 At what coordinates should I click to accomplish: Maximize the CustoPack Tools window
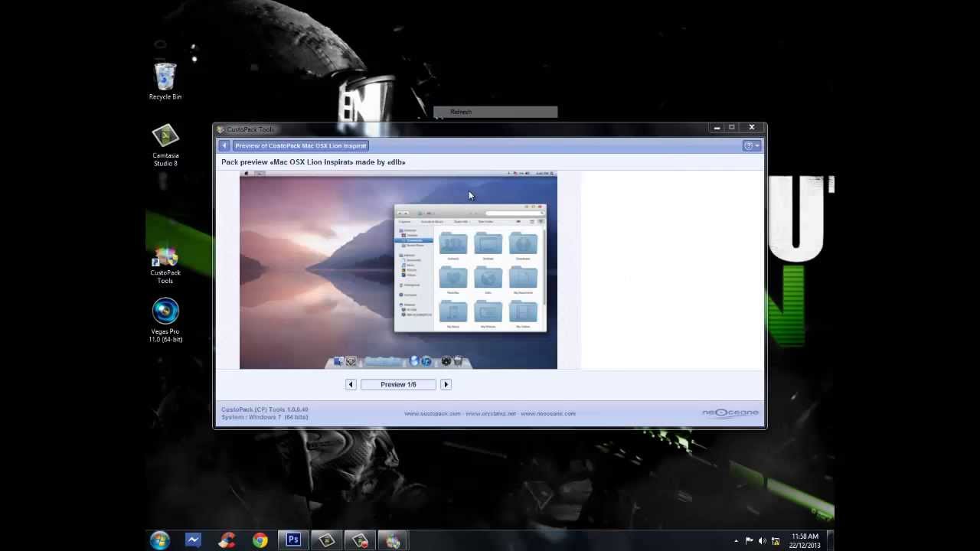point(732,128)
